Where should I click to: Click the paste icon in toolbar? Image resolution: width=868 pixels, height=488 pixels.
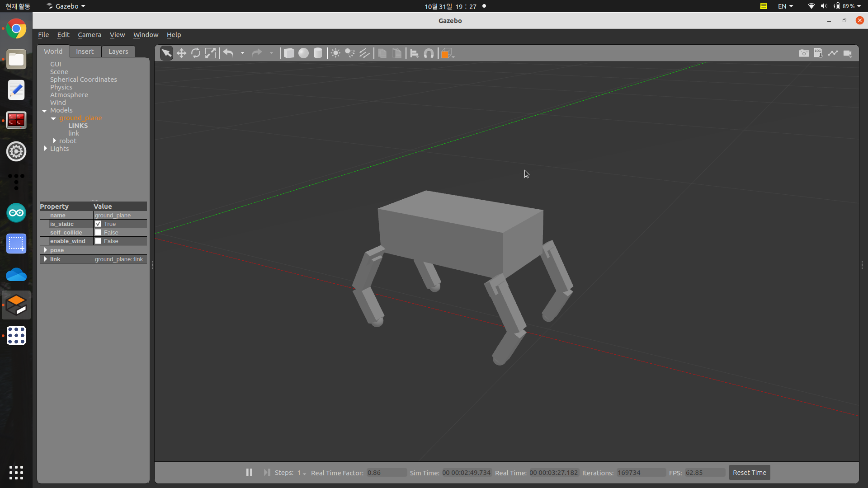pos(396,53)
